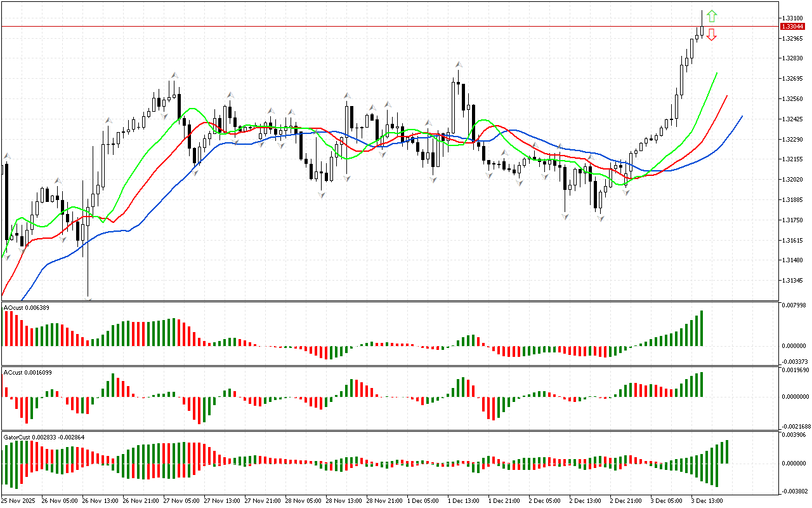Screen dimensions: 812x508
Task: Click the 0.007998 AOcust scale value
Action: coord(793,305)
